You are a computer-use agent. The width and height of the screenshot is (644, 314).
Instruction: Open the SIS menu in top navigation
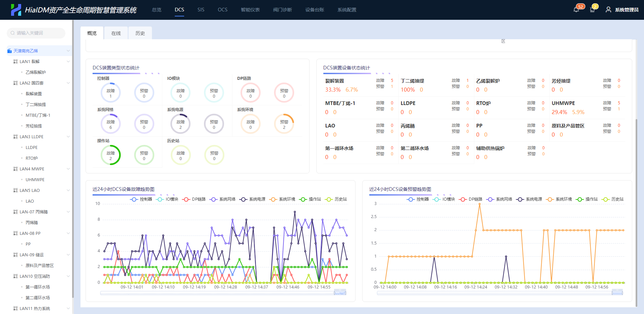click(201, 10)
